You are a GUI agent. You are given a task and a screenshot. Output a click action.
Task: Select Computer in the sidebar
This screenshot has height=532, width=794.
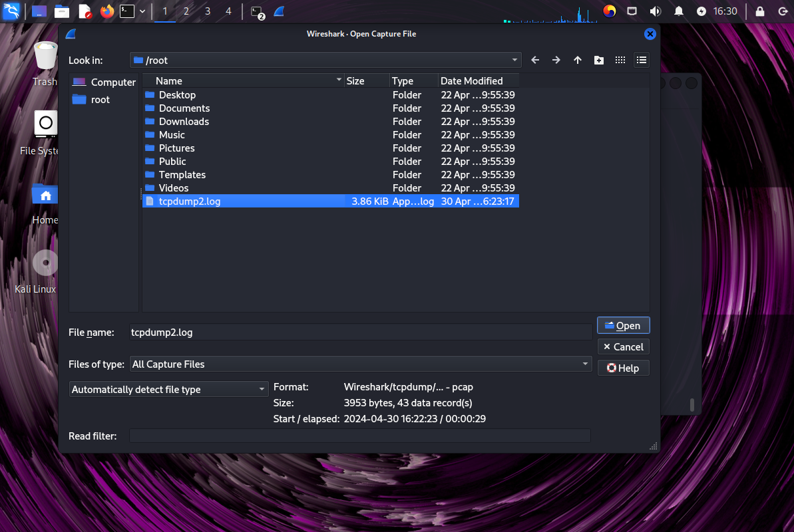[104, 82]
